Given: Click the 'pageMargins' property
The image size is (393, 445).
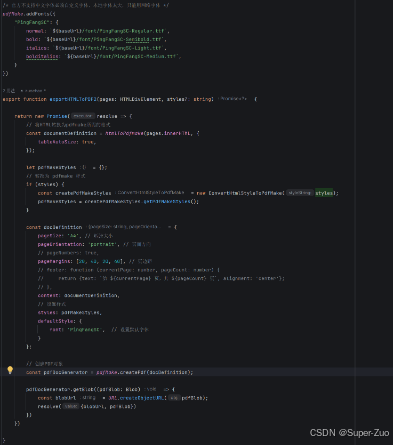Looking at the screenshot, I should [55, 261].
